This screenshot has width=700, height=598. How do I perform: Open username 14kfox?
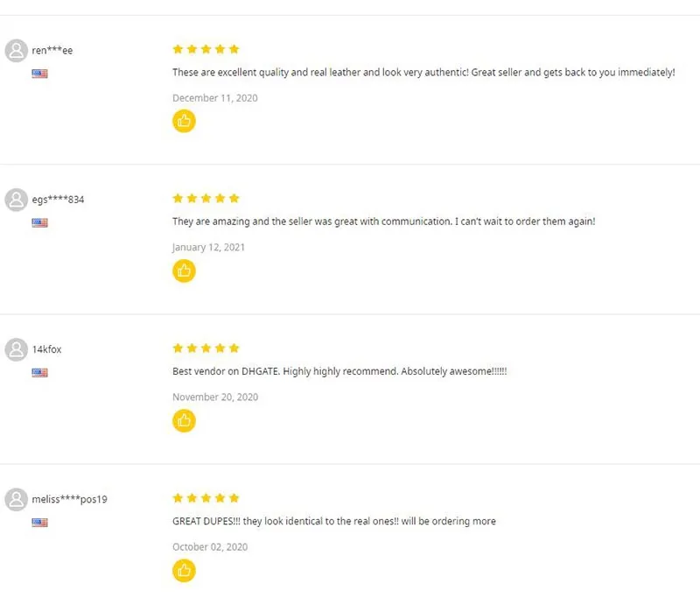(x=47, y=349)
